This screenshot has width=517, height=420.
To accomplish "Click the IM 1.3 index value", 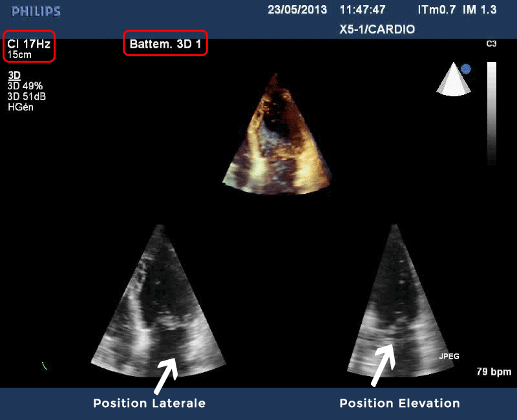I will pos(480,10).
